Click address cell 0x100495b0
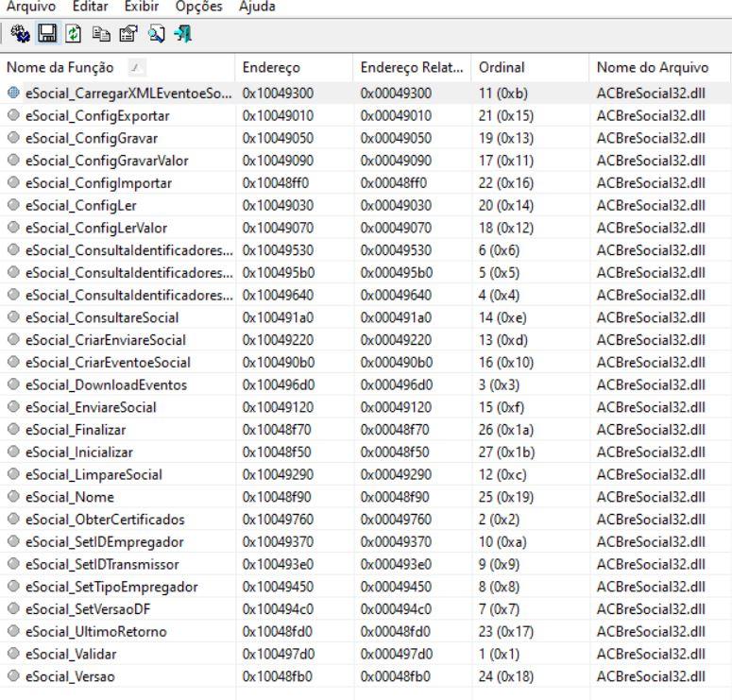This screenshot has width=732, height=700. tap(279, 273)
